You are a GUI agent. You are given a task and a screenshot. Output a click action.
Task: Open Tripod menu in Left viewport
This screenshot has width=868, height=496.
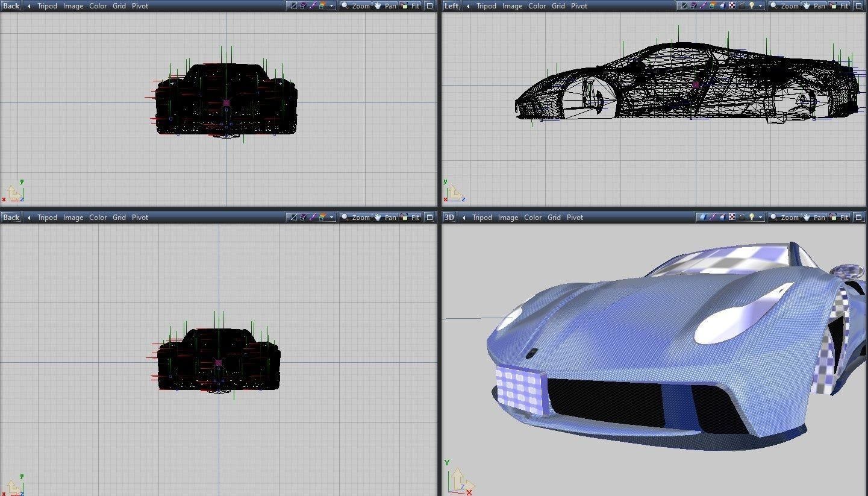pos(486,6)
